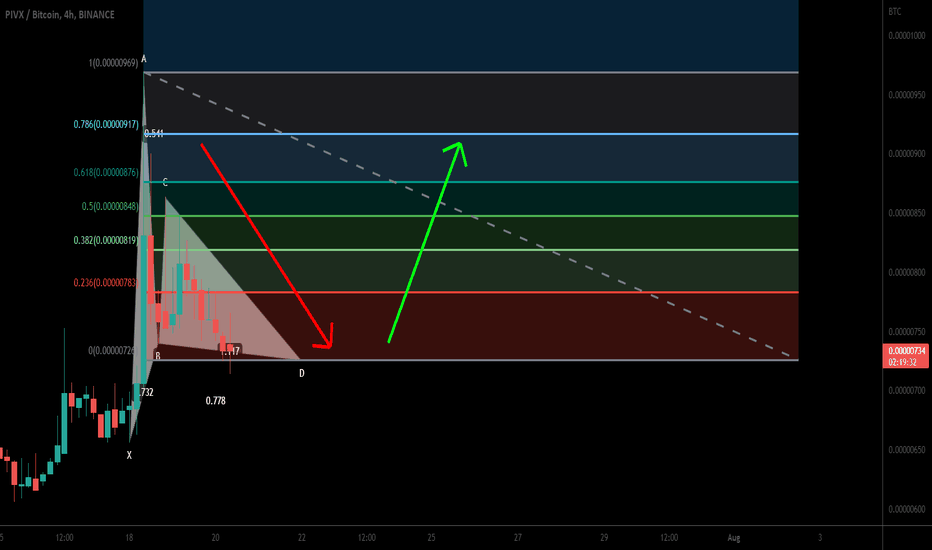Click the date 3 on the time axis
The width and height of the screenshot is (932, 550).
(820, 538)
